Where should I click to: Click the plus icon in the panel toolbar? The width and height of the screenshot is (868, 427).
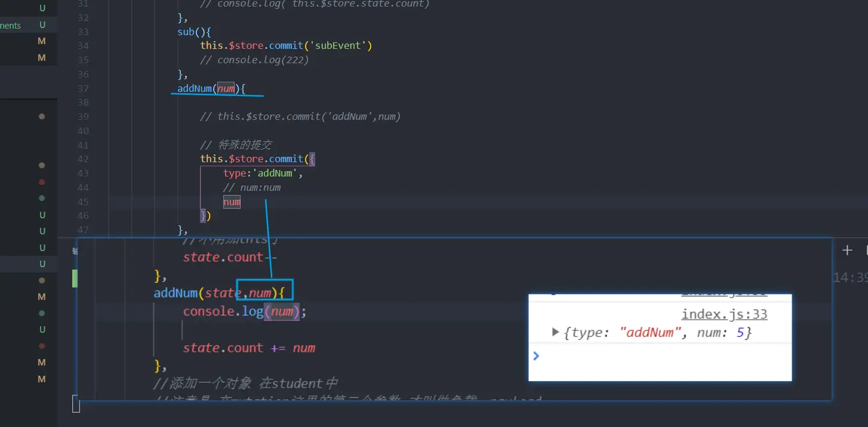click(847, 250)
